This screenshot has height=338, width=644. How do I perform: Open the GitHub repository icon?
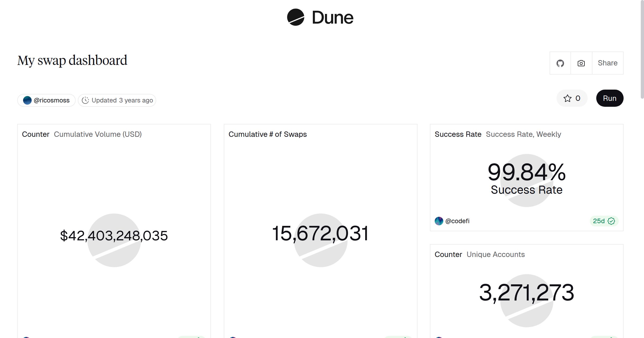tap(560, 63)
